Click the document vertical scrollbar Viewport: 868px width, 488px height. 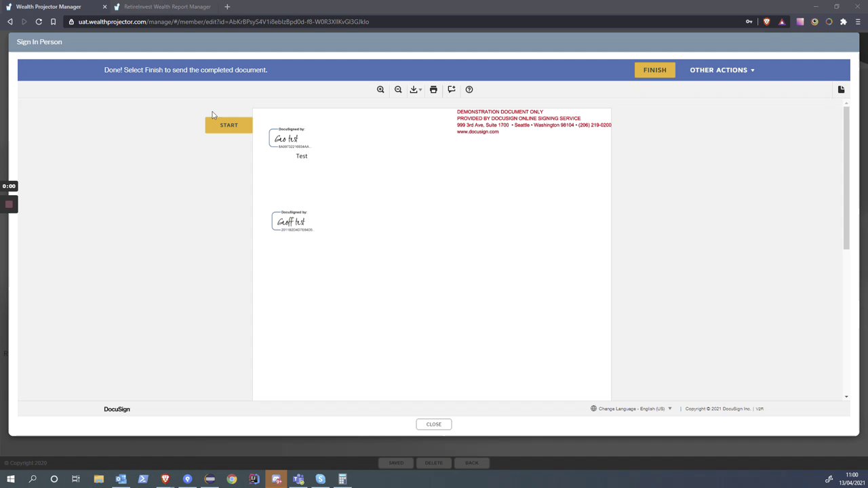pos(846,178)
